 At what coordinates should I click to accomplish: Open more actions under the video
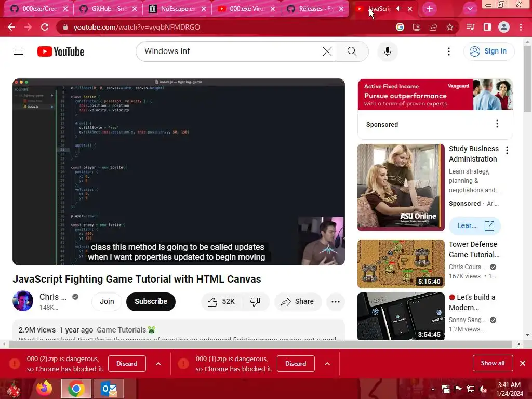coord(336,302)
